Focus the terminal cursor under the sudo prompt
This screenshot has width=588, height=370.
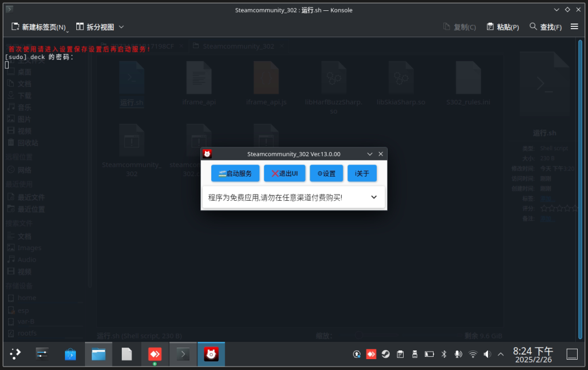pos(7,65)
